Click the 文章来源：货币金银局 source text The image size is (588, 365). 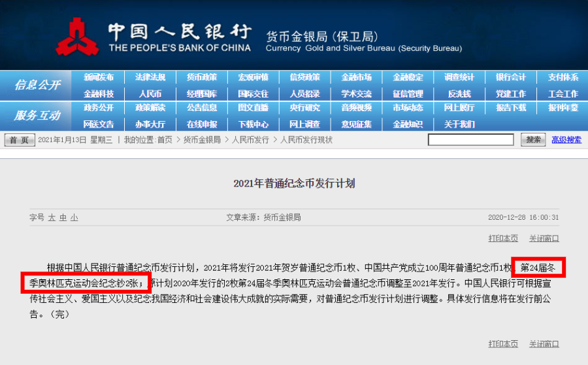click(263, 217)
